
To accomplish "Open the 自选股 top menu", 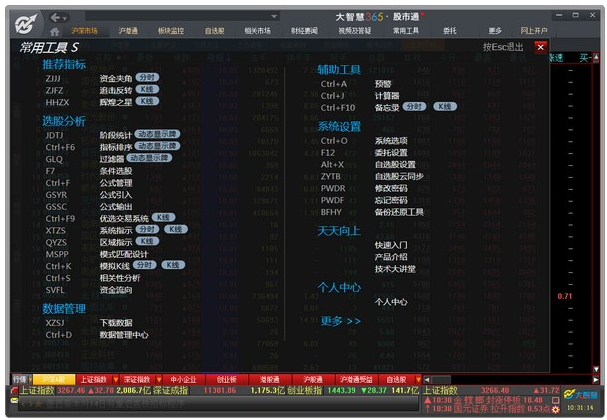I will pyautogui.click(x=214, y=31).
